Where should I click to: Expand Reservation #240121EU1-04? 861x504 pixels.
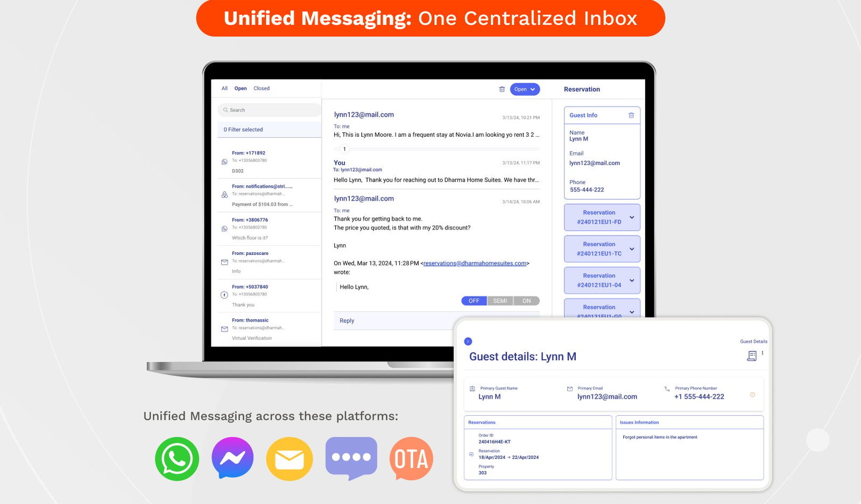tap(602, 280)
